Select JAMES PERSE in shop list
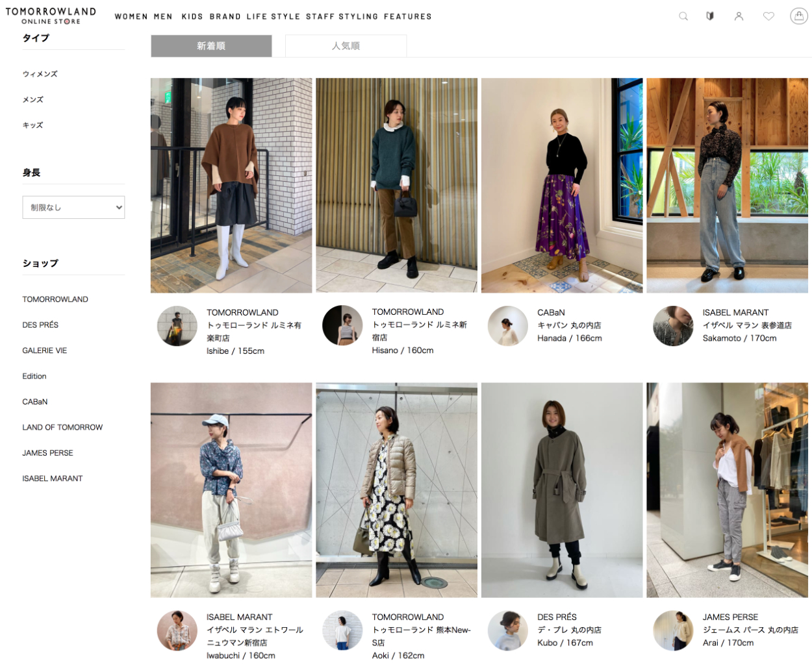 [47, 453]
